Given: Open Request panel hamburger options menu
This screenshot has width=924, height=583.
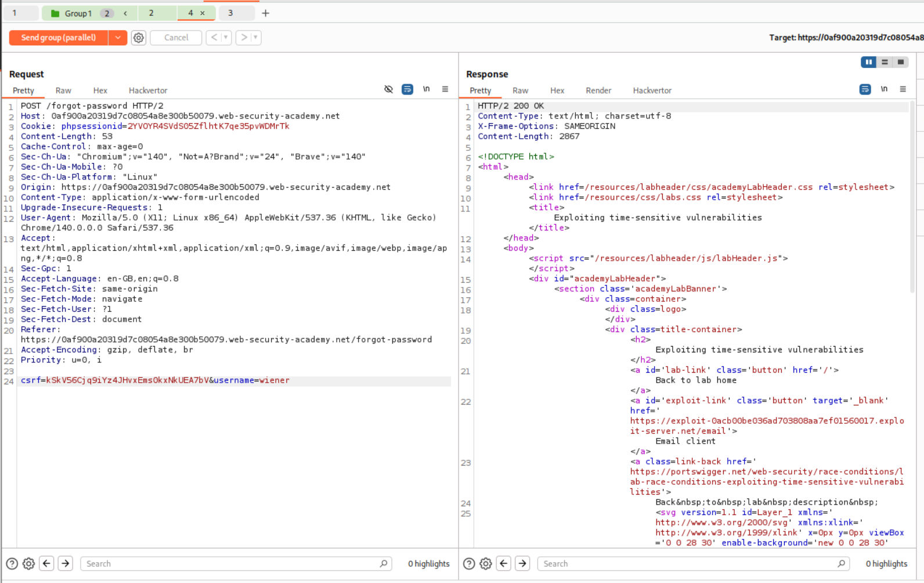Looking at the screenshot, I should [445, 89].
